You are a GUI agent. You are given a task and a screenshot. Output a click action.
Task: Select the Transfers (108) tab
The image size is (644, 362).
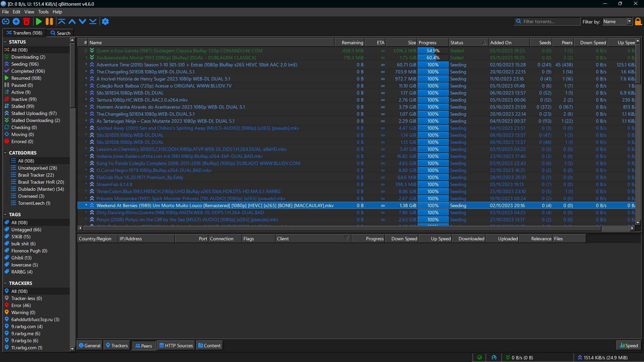(x=24, y=33)
